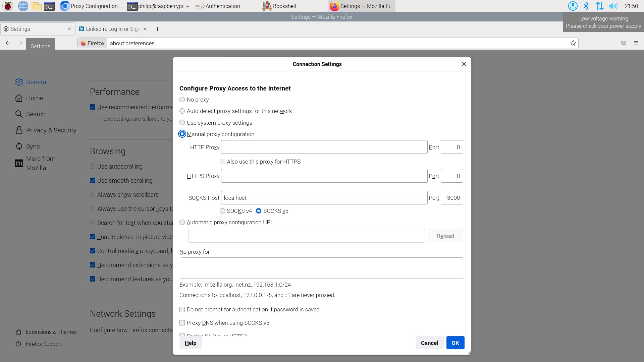
Task: Click the No proxy for text area
Action: coord(322,268)
